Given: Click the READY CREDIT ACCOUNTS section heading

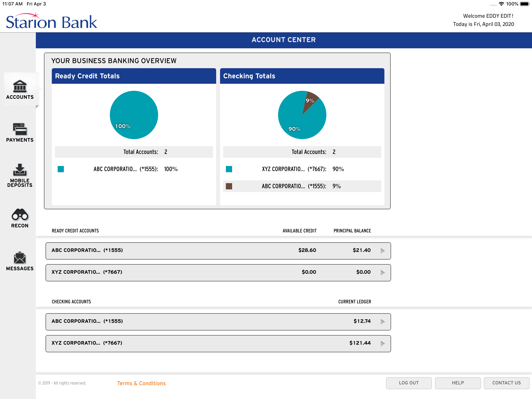Looking at the screenshot, I should [x=75, y=230].
